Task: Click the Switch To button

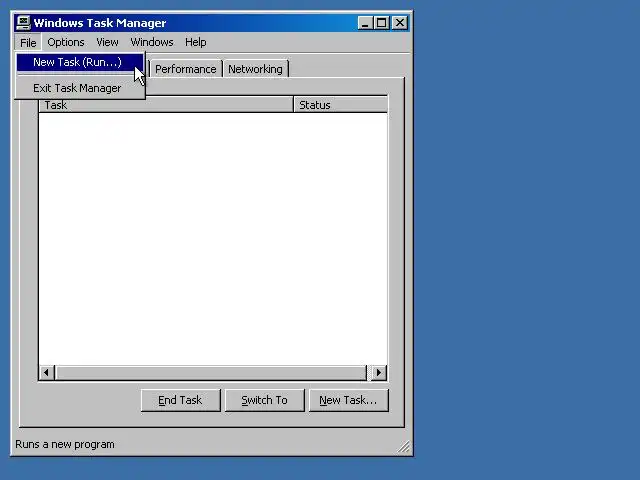Action: (264, 400)
